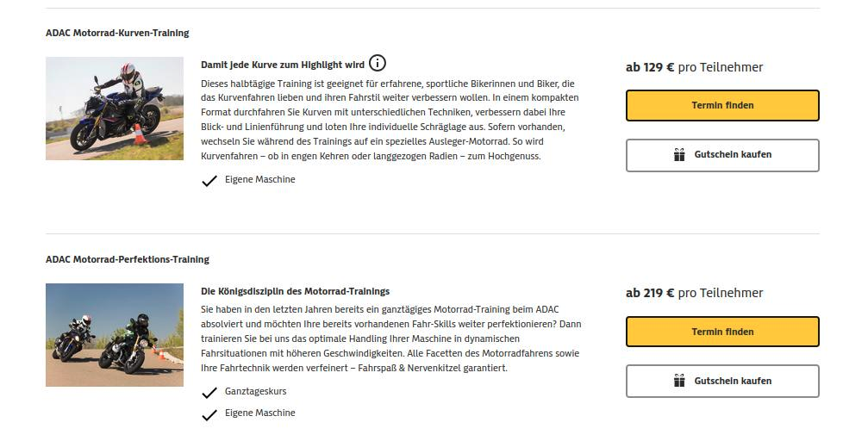868x441 pixels.
Task: Select "Gutschein kaufen" label for the 219 € training
Action: coord(733,381)
